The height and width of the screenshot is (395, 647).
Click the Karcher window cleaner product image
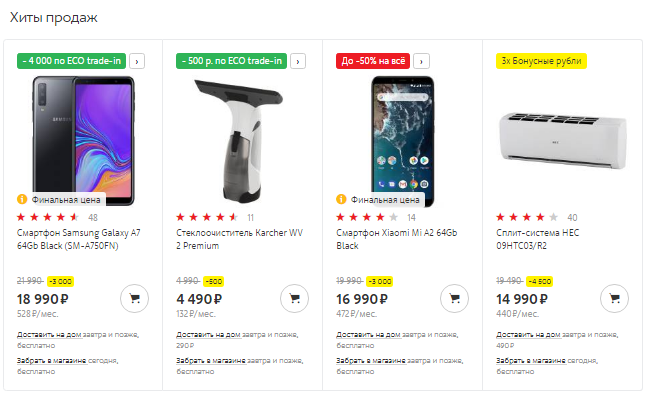(238, 140)
